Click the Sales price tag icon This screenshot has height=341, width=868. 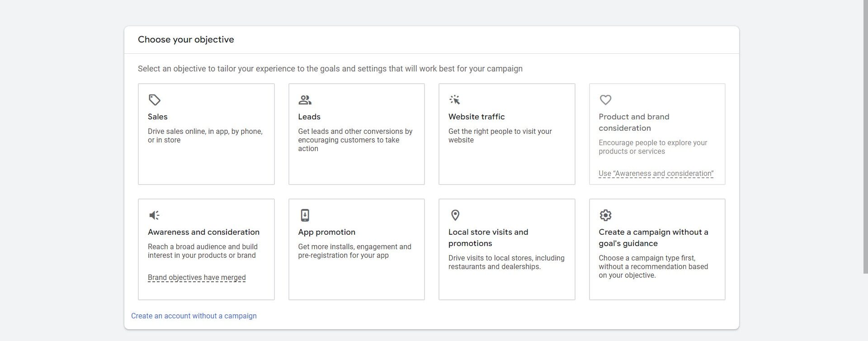[155, 99]
